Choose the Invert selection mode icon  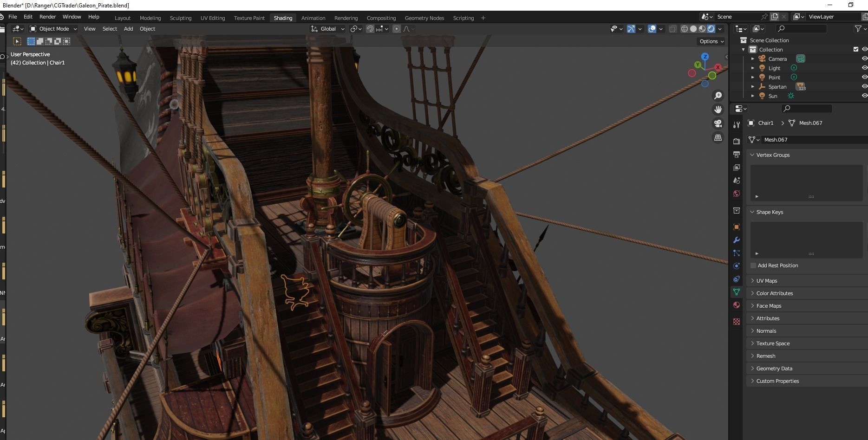[x=58, y=41]
